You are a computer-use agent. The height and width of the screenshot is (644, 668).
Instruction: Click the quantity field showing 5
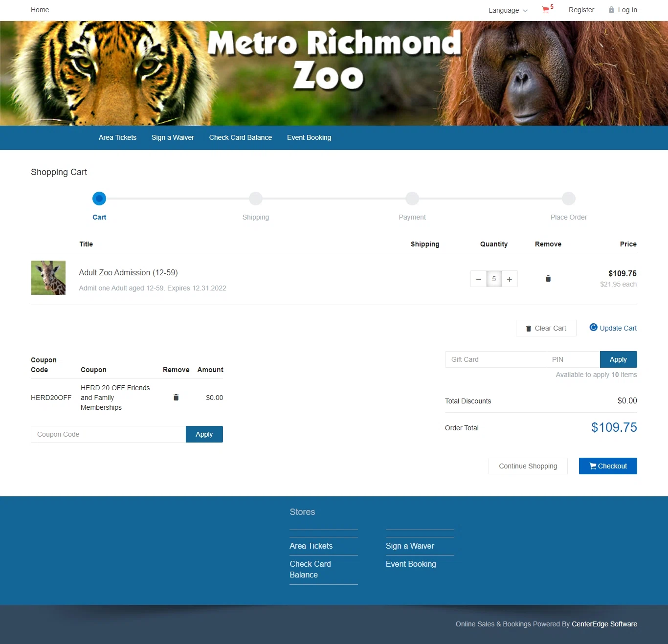pos(494,279)
